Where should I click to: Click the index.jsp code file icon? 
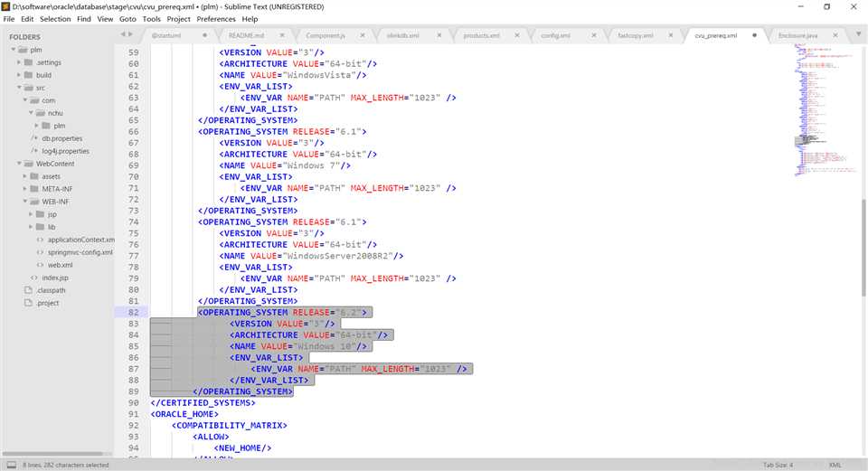34,278
